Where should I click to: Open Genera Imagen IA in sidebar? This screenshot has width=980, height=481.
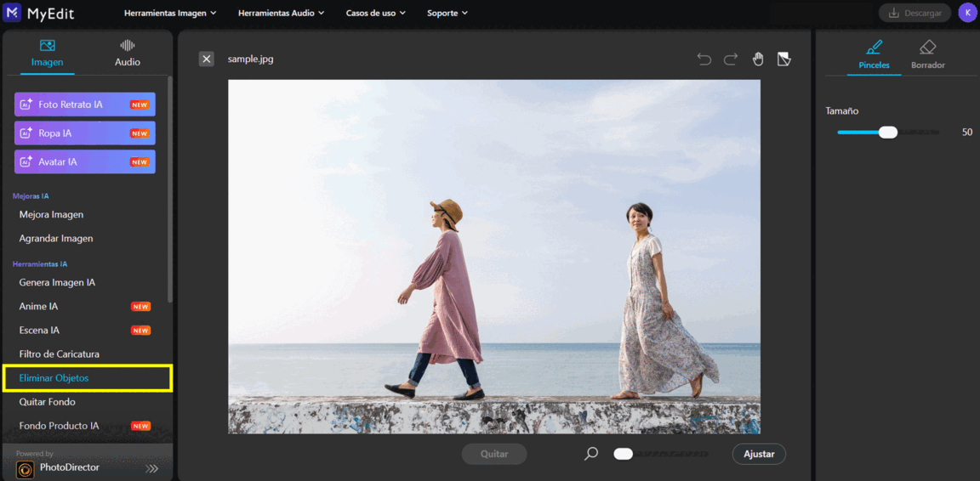point(58,282)
